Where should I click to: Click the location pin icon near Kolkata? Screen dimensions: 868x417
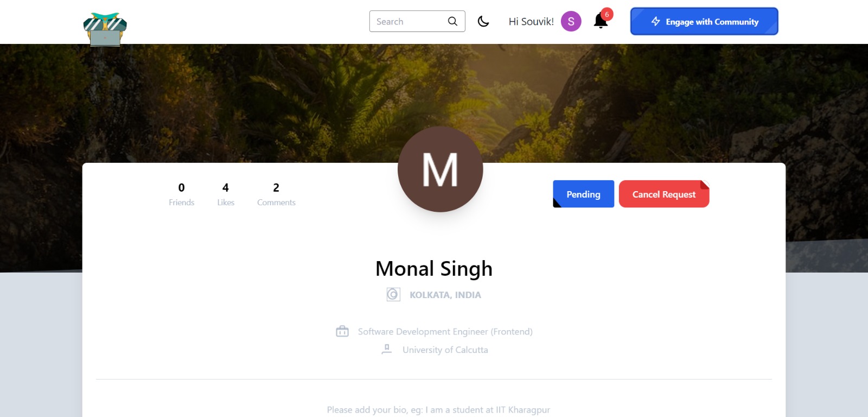click(393, 294)
